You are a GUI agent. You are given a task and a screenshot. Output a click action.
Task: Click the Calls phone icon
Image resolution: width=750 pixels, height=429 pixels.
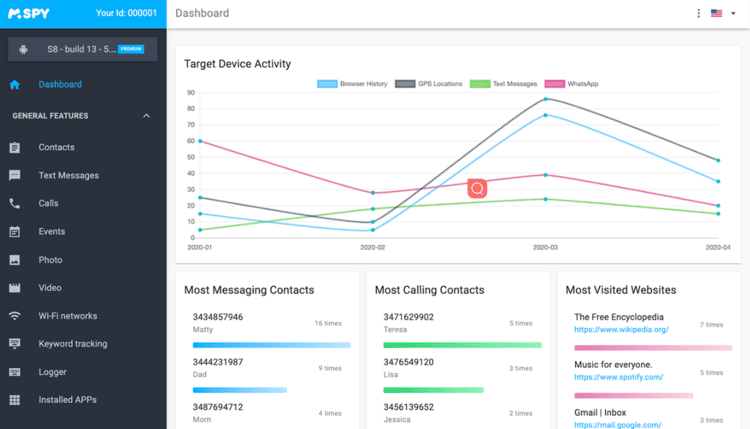pyautogui.click(x=15, y=203)
